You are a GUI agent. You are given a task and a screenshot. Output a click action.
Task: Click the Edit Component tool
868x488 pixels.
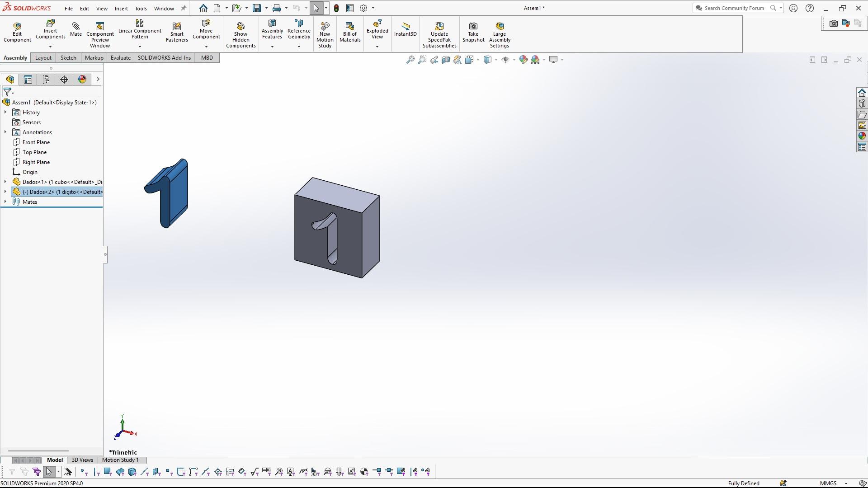(x=17, y=32)
